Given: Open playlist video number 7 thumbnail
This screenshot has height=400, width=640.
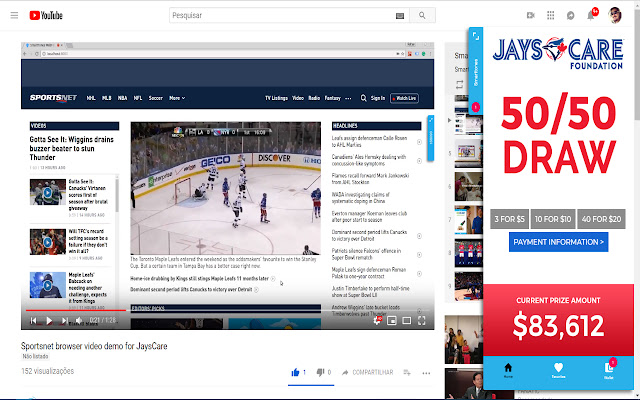Looking at the screenshot, I should coord(468,220).
